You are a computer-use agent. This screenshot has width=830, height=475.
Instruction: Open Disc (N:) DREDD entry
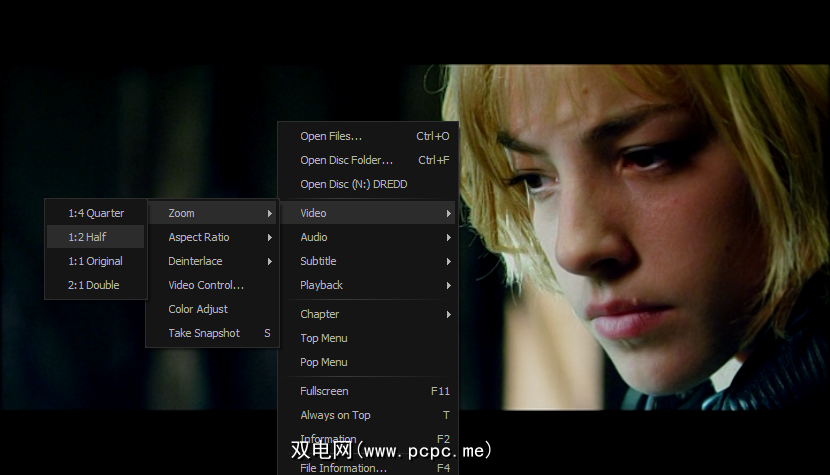(x=368, y=184)
